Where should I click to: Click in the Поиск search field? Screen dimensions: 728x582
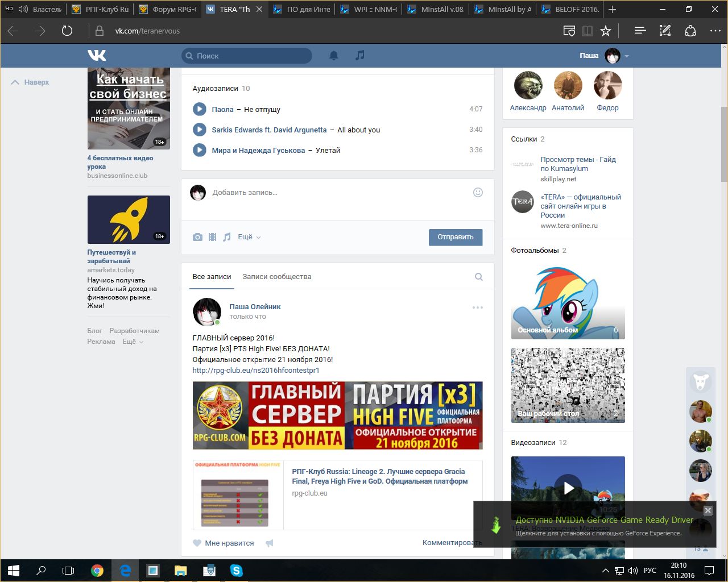tap(247, 56)
